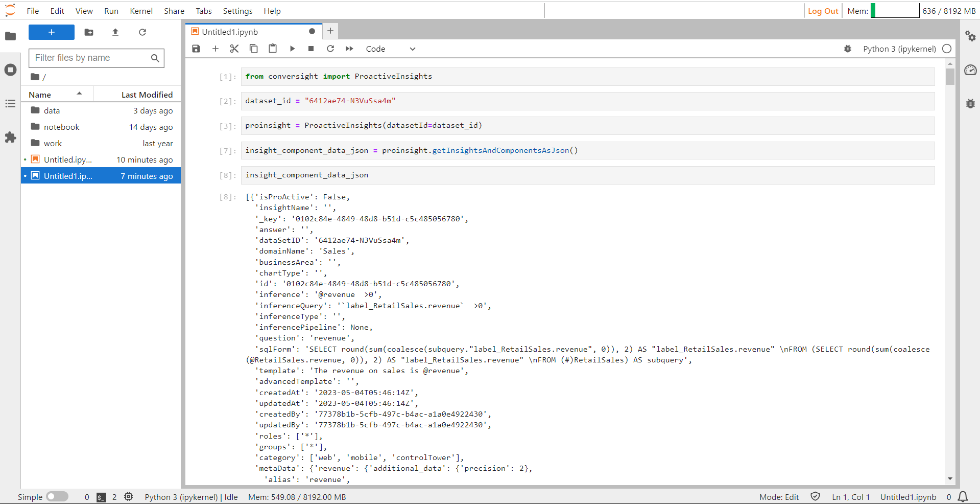Click the Ln 1, Col 1 status
The height and width of the screenshot is (504, 980).
click(851, 497)
